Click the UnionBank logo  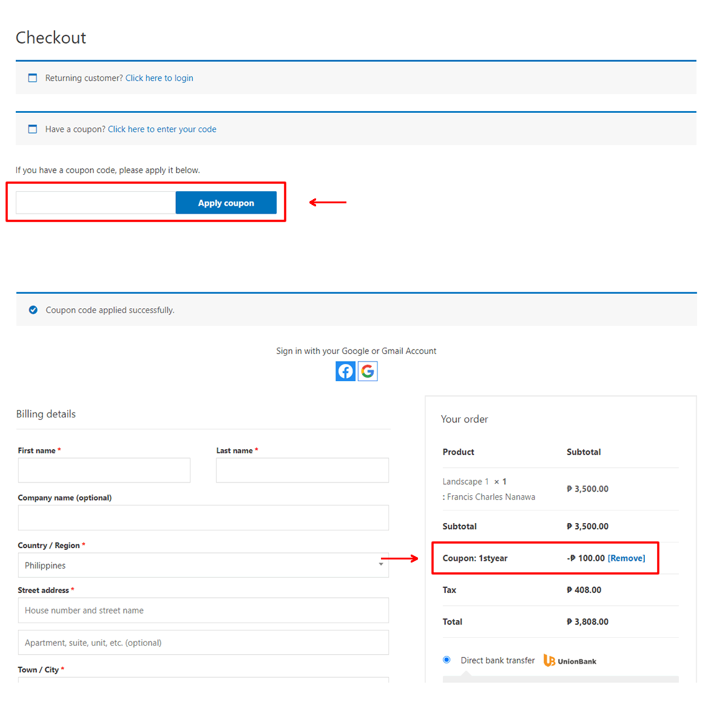[x=570, y=661]
